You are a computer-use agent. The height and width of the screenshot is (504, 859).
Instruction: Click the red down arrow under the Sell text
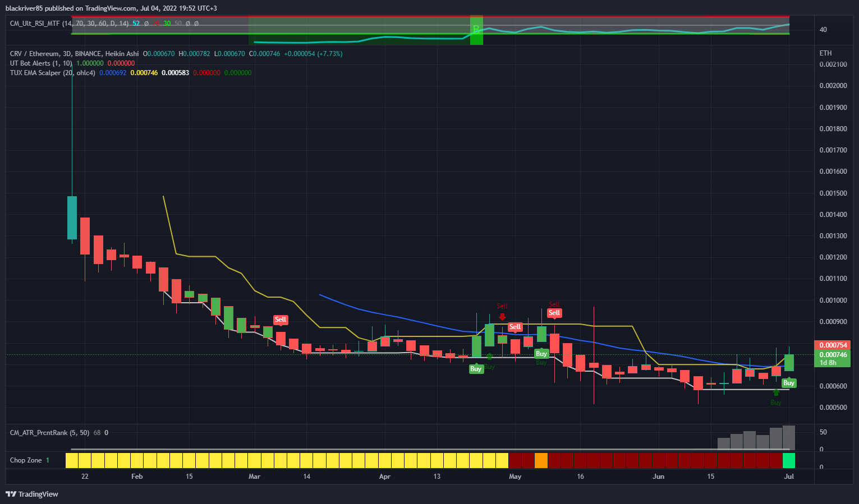click(x=502, y=317)
